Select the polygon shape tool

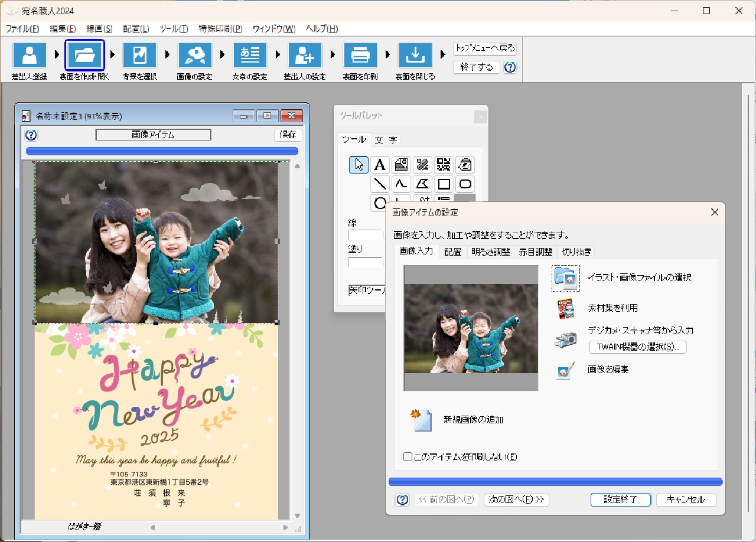[422, 184]
